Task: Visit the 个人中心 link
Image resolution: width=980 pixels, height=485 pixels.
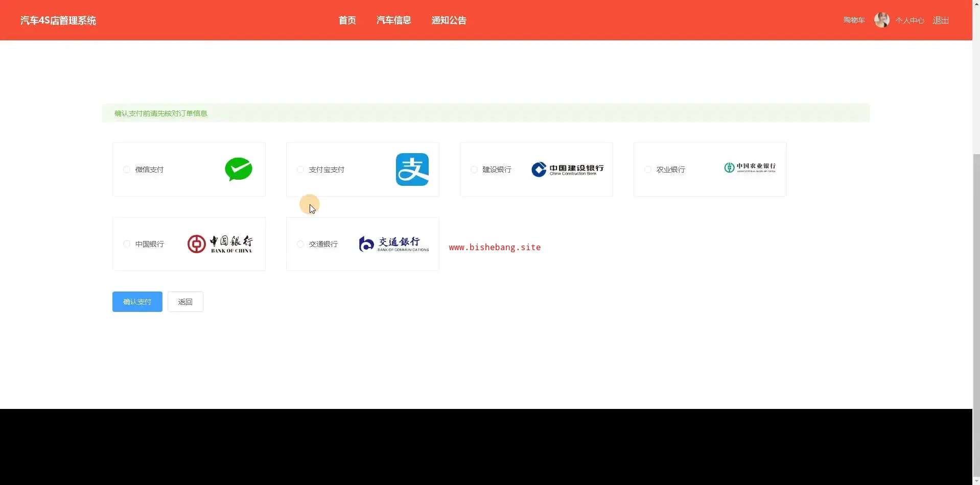Action: click(x=910, y=20)
